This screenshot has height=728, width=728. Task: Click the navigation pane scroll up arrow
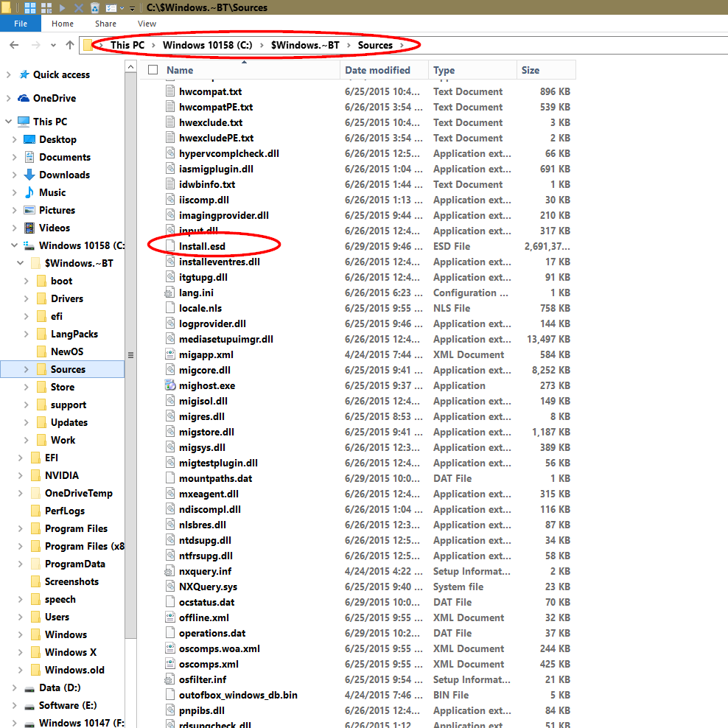click(131, 67)
